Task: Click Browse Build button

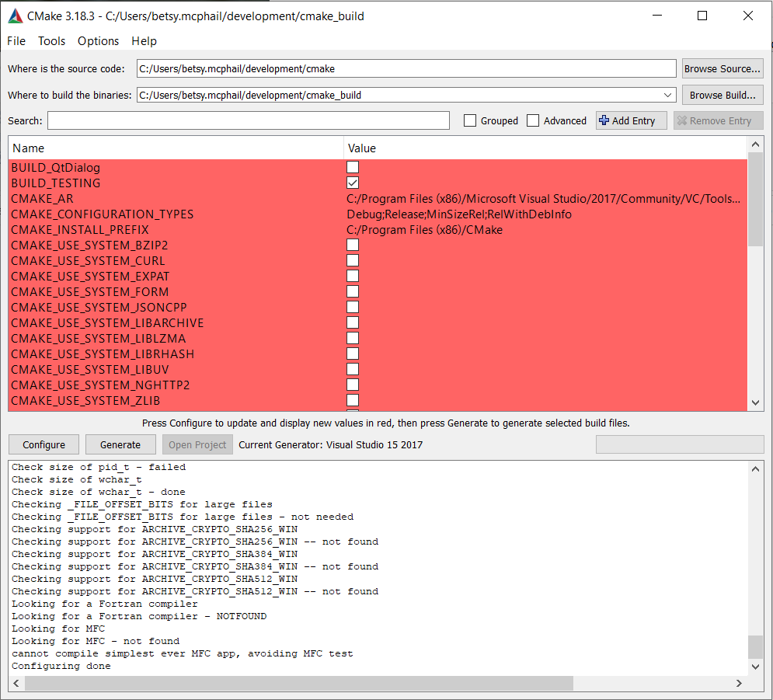Action: [723, 95]
